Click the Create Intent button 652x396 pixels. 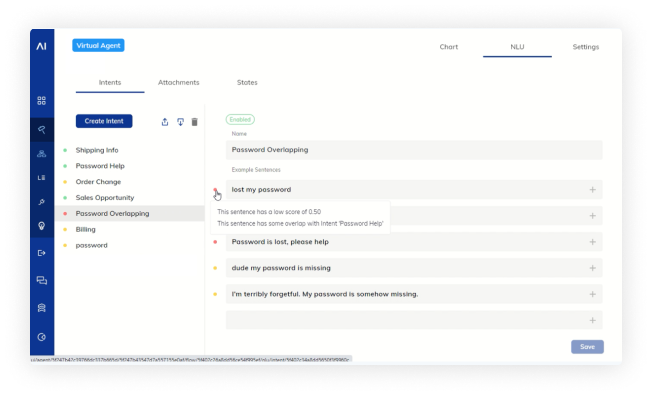[104, 121]
